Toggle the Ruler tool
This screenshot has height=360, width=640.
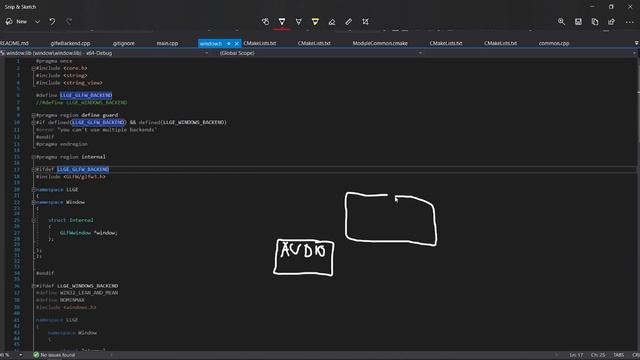(x=349, y=22)
